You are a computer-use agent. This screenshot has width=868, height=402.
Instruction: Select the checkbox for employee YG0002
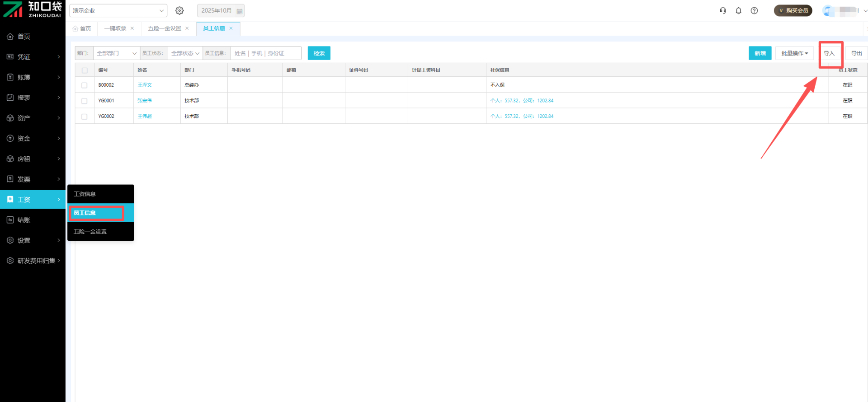tap(85, 117)
